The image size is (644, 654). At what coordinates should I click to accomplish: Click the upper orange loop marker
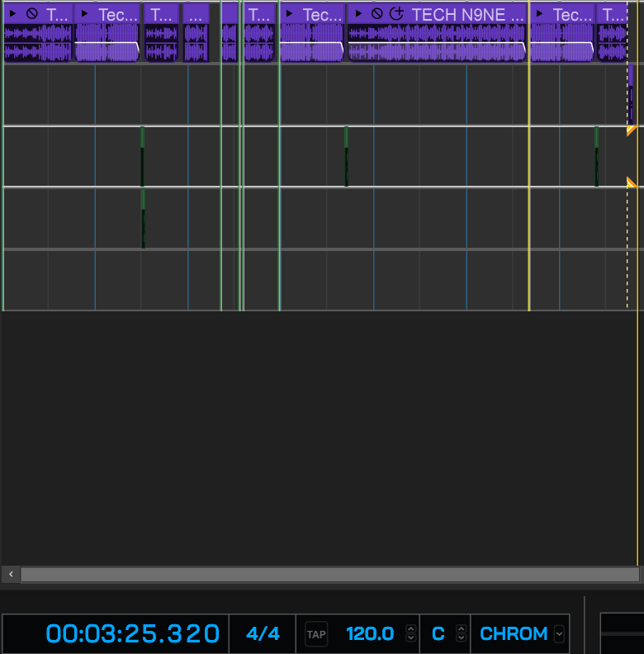point(632,131)
